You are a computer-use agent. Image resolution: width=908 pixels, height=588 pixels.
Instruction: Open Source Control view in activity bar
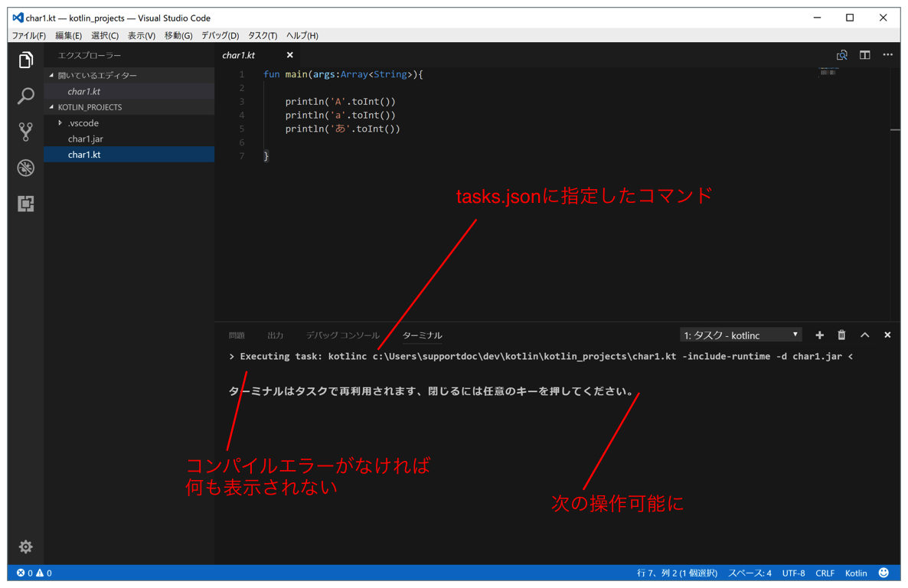click(x=25, y=132)
